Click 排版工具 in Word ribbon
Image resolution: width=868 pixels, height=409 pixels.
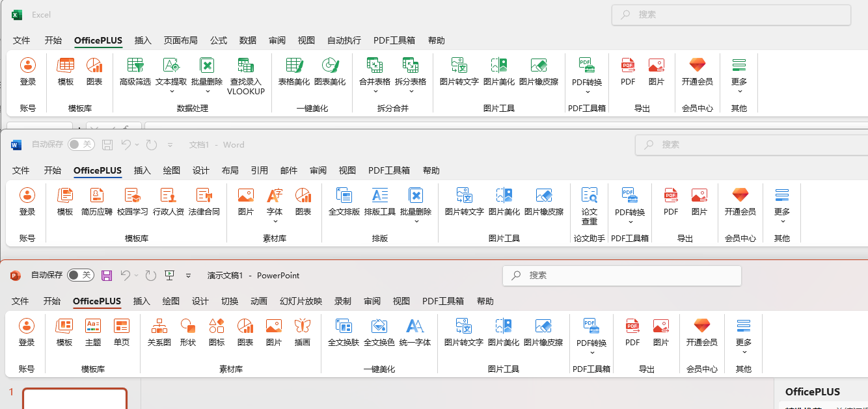tap(380, 202)
